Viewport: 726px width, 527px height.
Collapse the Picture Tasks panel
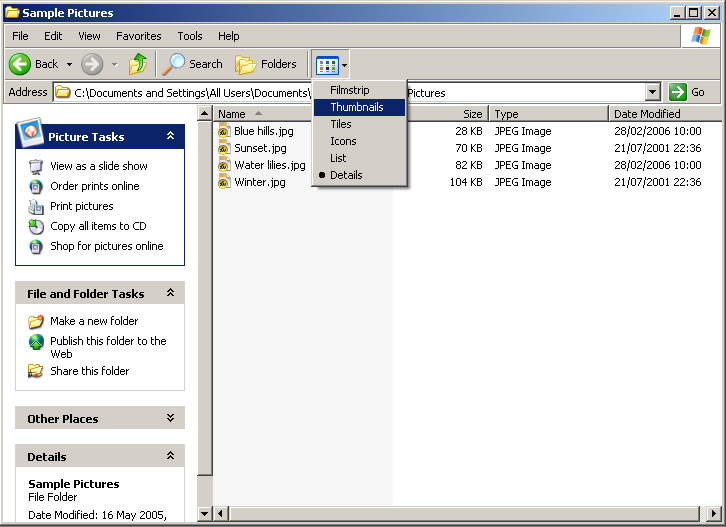171,136
